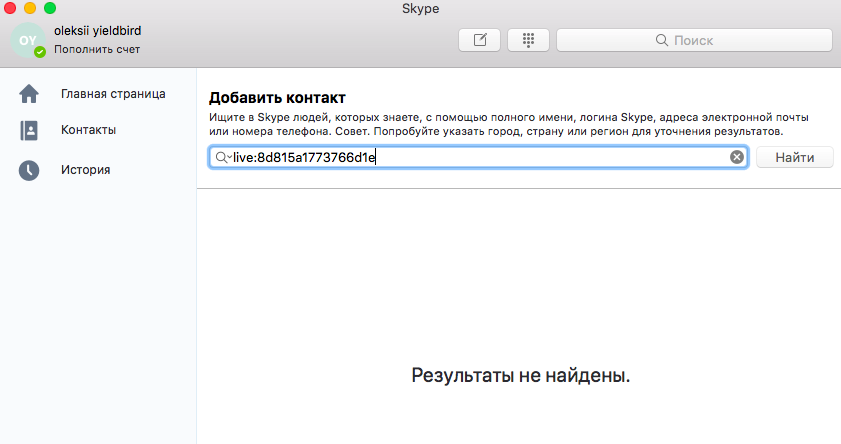Open Пополнить счет link

97,49
